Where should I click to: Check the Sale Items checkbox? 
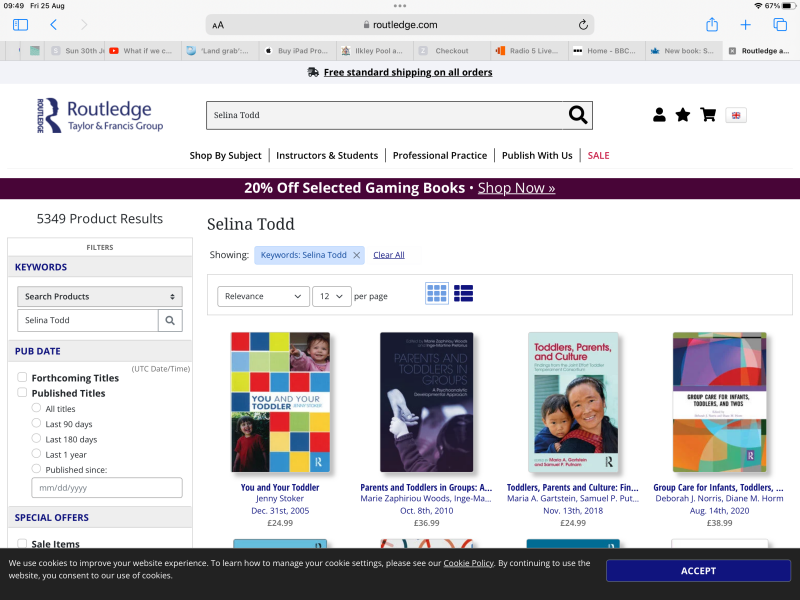22,543
